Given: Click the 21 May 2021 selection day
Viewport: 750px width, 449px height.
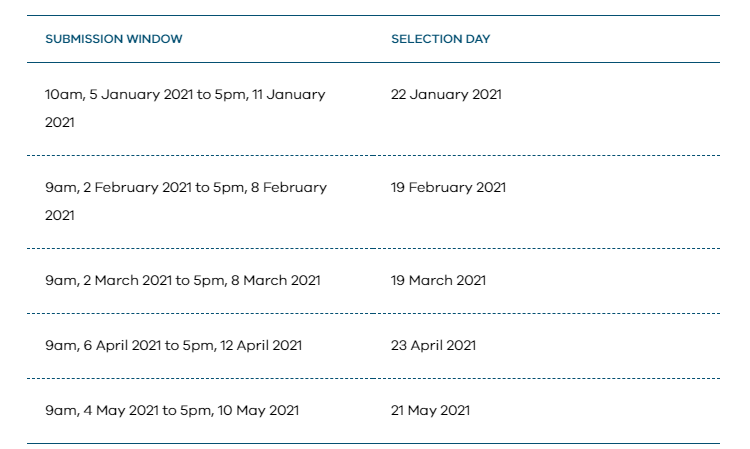Looking at the screenshot, I should pyautogui.click(x=430, y=410).
